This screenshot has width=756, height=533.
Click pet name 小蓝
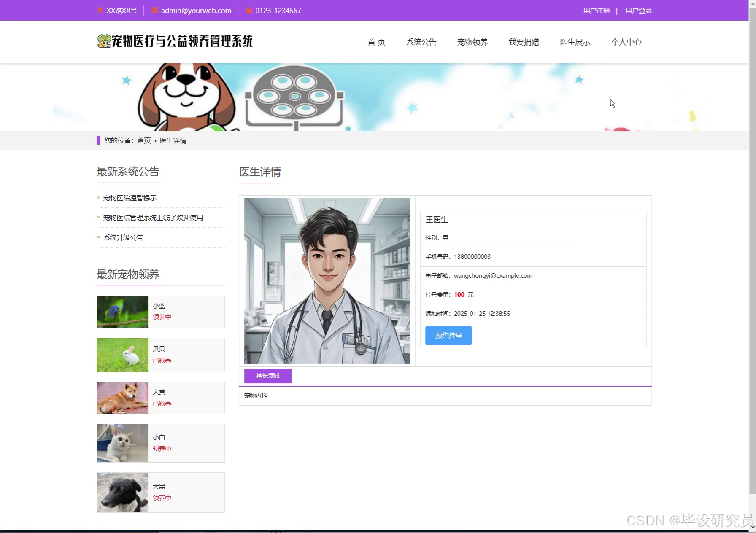[x=159, y=306]
